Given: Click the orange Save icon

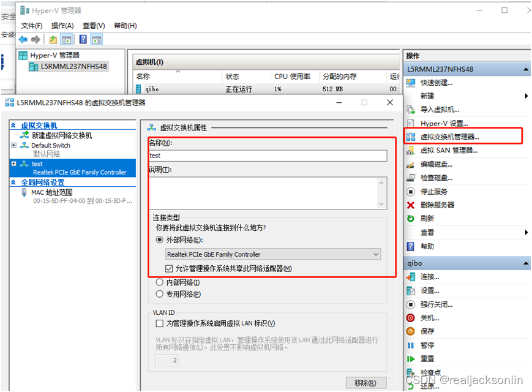Looking at the screenshot, I should (411, 331).
